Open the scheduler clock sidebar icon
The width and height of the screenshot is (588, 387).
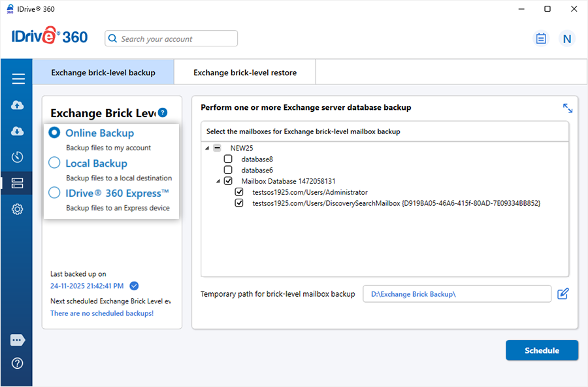point(18,157)
